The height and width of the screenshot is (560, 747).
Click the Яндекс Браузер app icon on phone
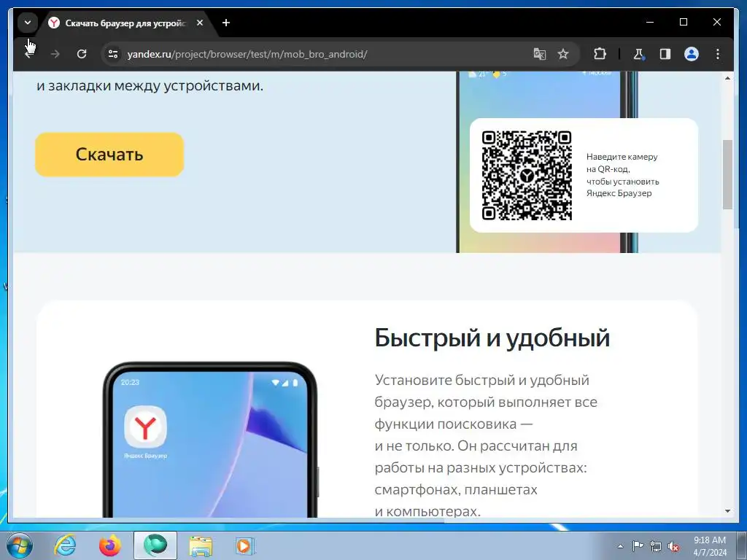click(x=145, y=427)
